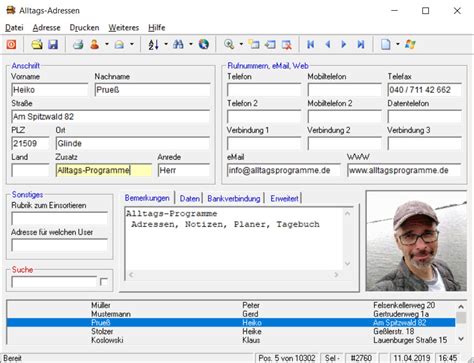Open the Drucken menu
Screen dimensions: 474x363
(84, 28)
